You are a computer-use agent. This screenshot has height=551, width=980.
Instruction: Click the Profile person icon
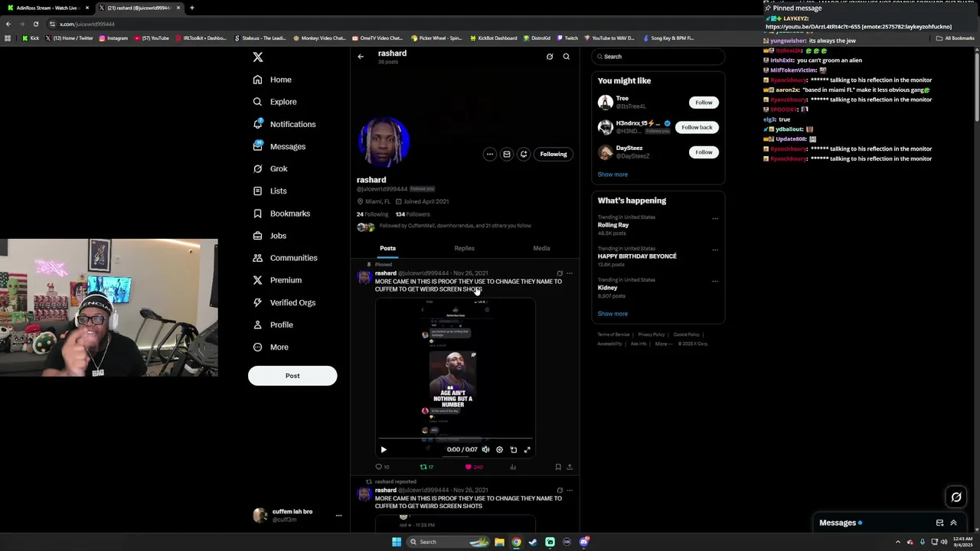(x=257, y=324)
